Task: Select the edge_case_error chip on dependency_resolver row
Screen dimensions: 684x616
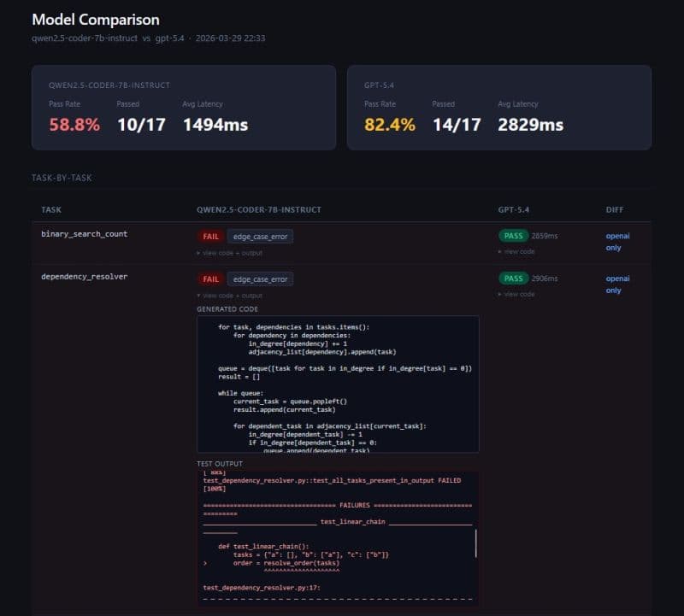Action: 259,279
